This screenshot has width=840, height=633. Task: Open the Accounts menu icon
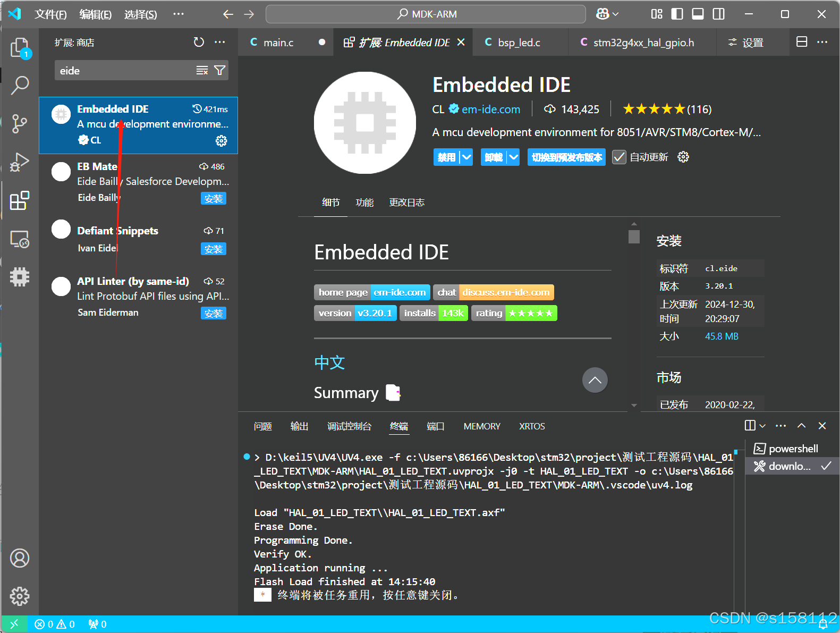pyautogui.click(x=20, y=558)
